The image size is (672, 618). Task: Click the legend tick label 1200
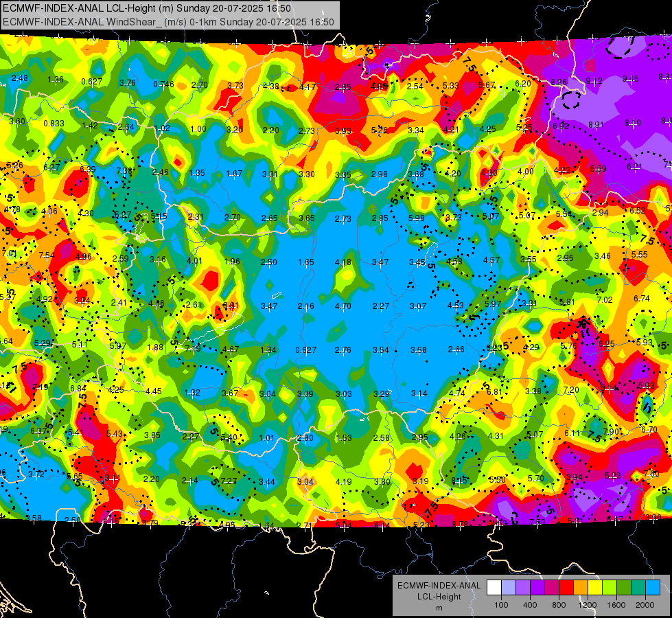click(x=588, y=605)
